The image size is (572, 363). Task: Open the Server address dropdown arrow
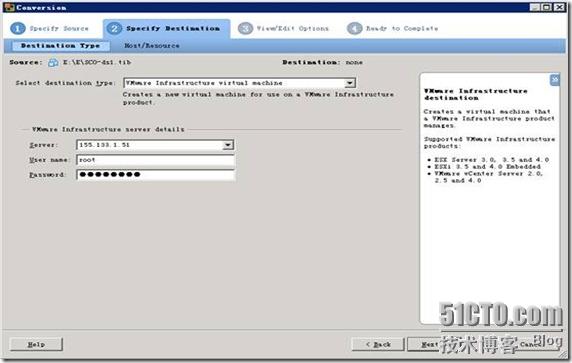[228, 145]
